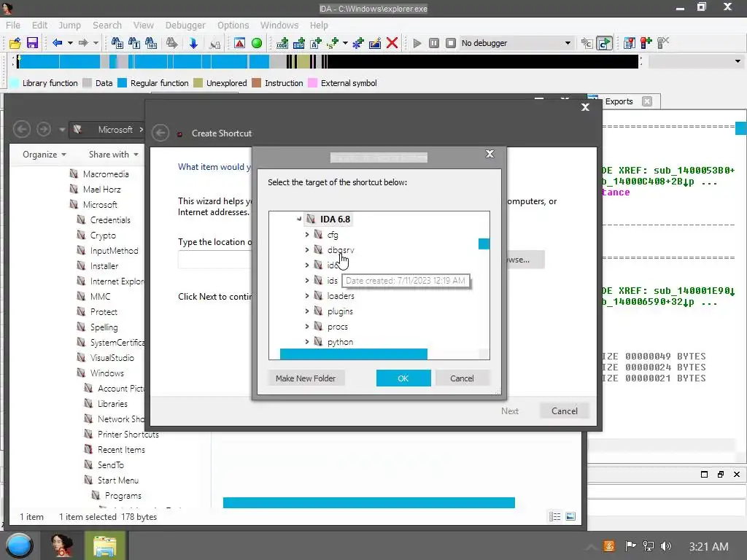Click the red X delete icon
Viewport: 747px width, 560px height.
coord(392,43)
